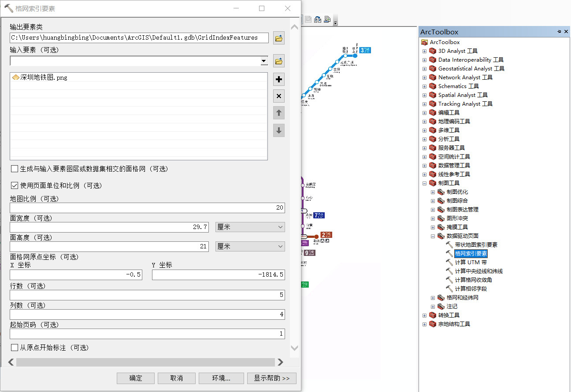The height and width of the screenshot is (392, 571).
Task: Move the selected layer up
Action: [x=278, y=113]
